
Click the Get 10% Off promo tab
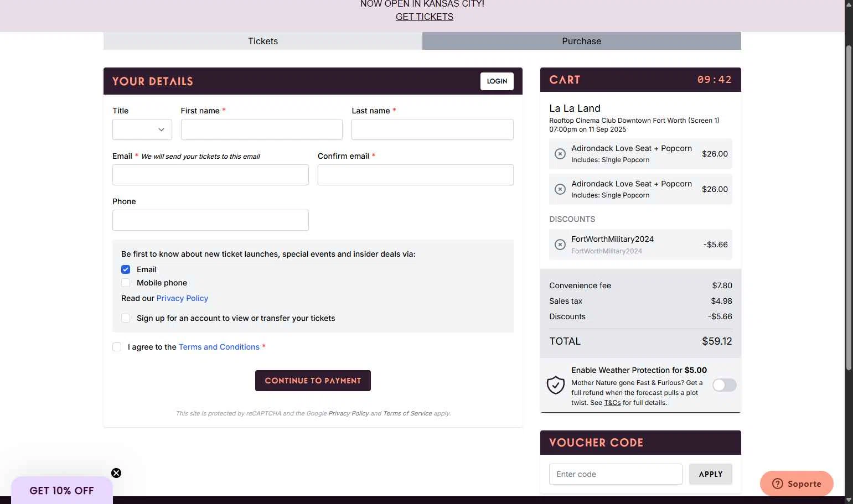point(62,491)
